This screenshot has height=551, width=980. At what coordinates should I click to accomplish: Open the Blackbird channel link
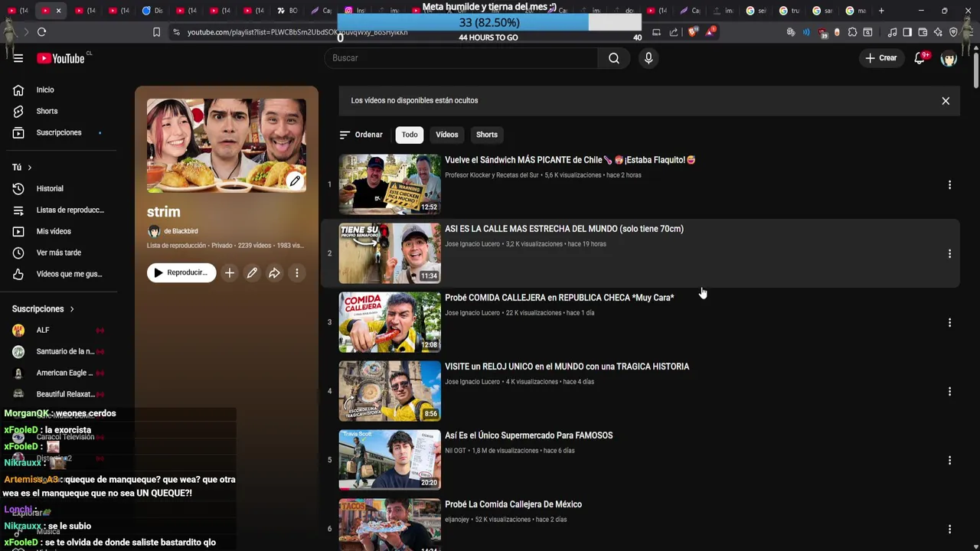pyautogui.click(x=181, y=231)
